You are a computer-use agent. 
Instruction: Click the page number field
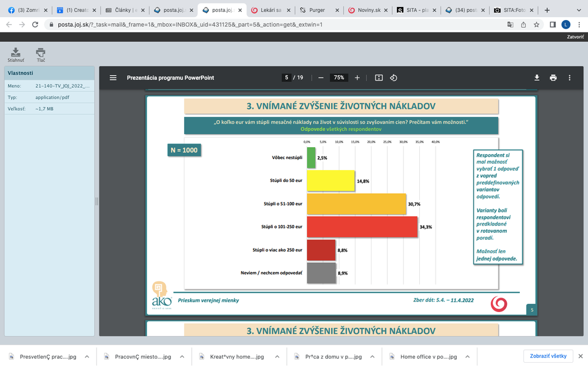coord(287,78)
